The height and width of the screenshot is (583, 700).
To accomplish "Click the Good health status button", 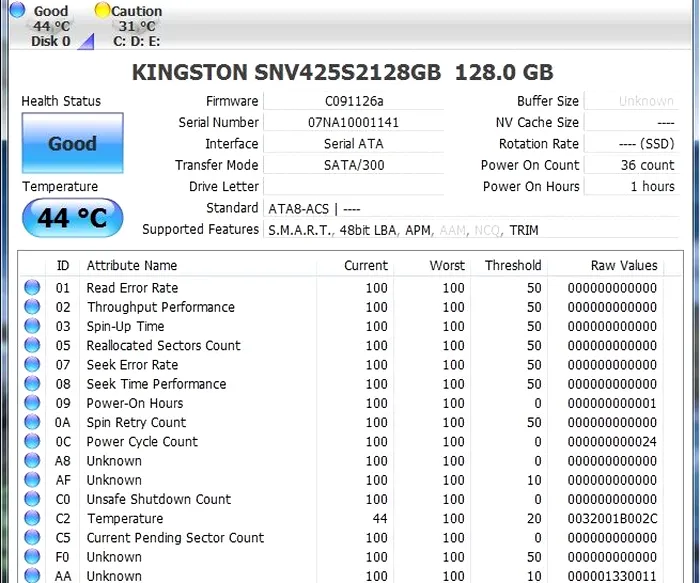I will pyautogui.click(x=72, y=143).
